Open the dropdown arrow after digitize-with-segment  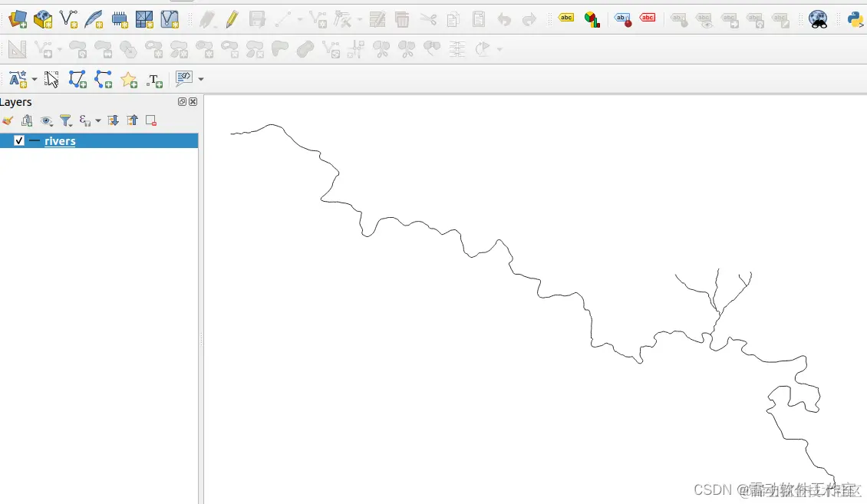pos(300,19)
